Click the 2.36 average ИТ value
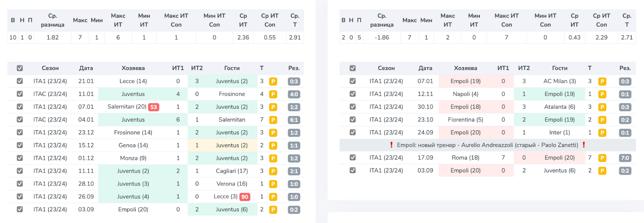The image size is (644, 223). [x=243, y=37]
